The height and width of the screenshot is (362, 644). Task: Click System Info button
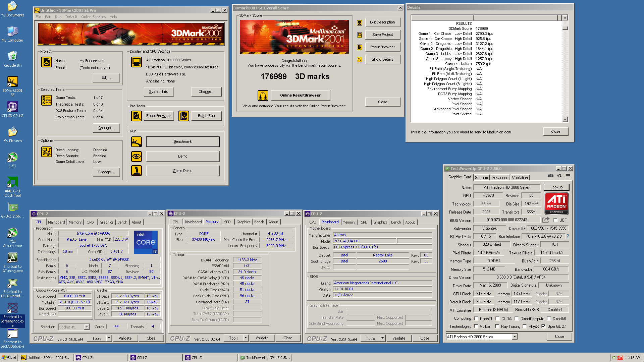pos(159,92)
